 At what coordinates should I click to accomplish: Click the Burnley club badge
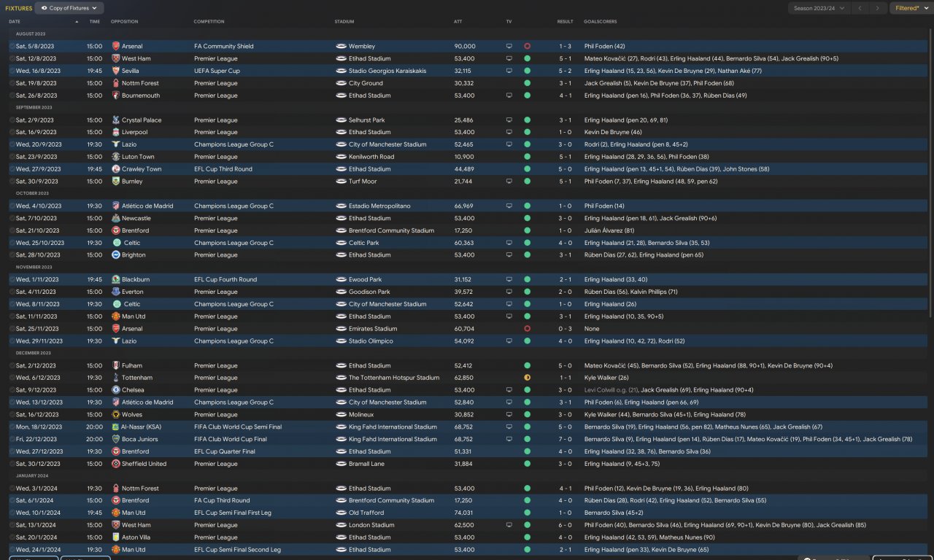point(116,182)
